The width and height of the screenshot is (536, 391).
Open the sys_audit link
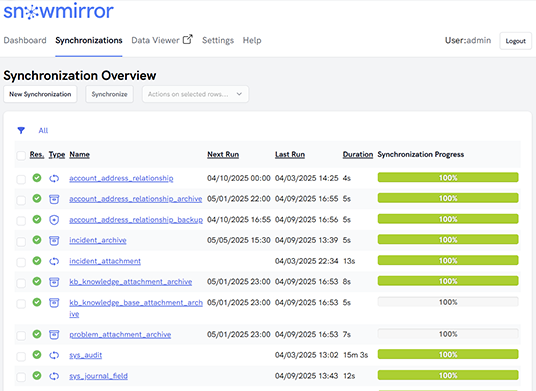click(x=86, y=355)
